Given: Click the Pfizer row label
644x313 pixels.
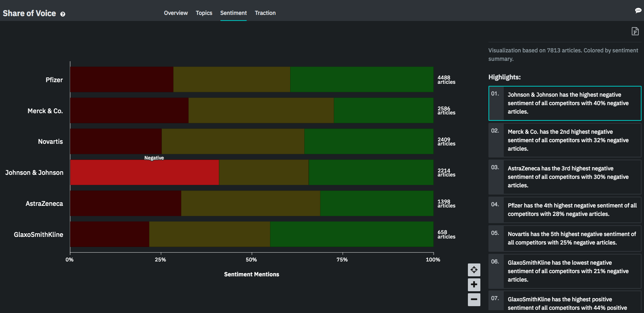Looking at the screenshot, I should point(54,80).
